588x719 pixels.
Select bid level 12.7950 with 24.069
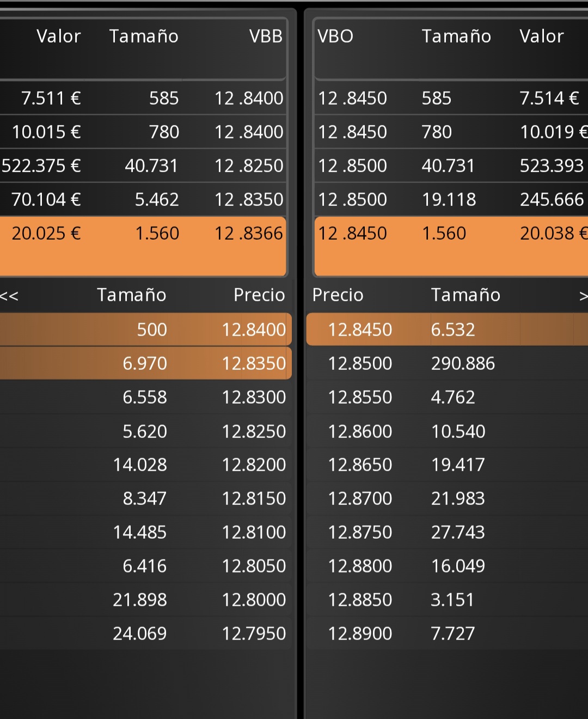[x=145, y=633]
